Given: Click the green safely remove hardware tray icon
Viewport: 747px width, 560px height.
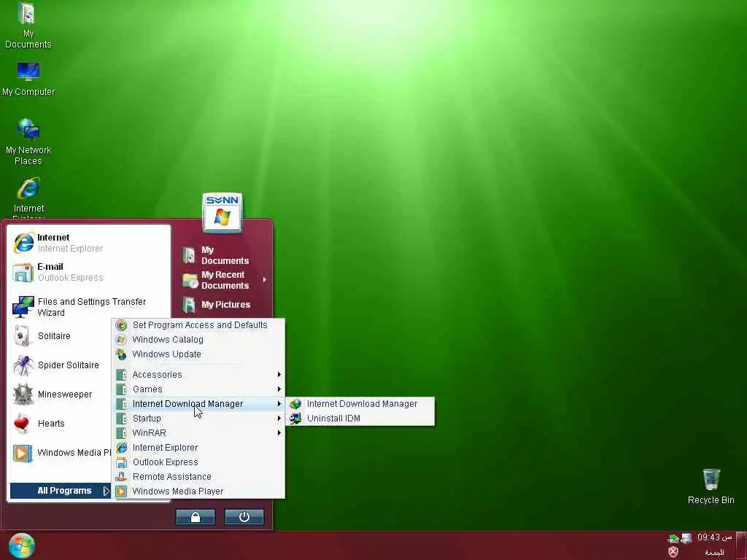Looking at the screenshot, I should tap(673, 539).
